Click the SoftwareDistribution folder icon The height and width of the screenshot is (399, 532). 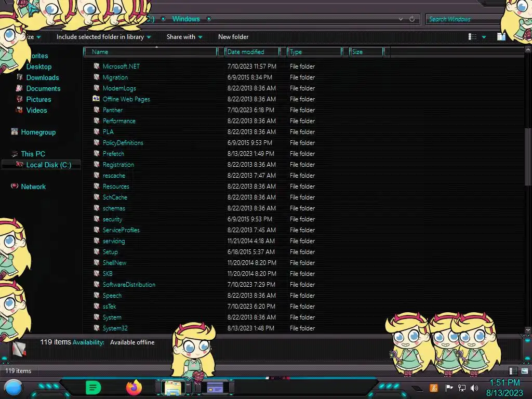(x=97, y=284)
